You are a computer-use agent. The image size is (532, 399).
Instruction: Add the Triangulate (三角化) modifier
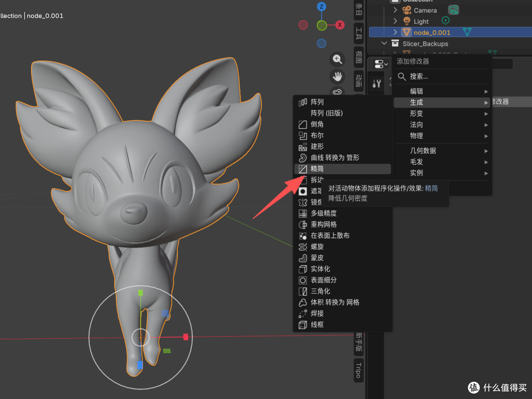(x=343, y=291)
